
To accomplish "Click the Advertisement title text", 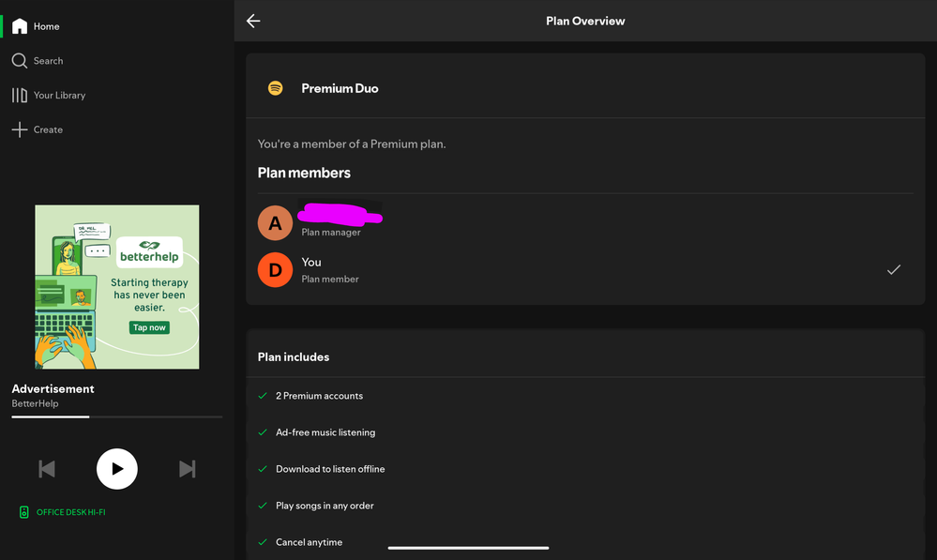I will [x=53, y=389].
